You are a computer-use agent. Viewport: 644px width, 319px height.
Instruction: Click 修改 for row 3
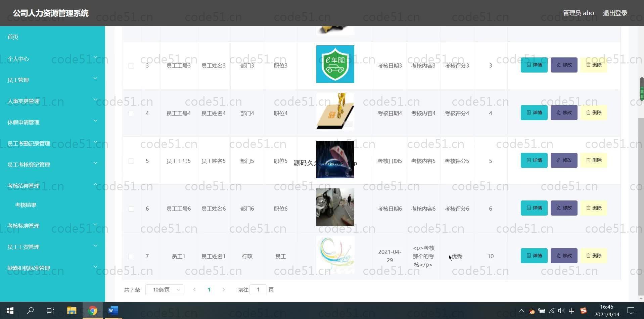pos(564,65)
